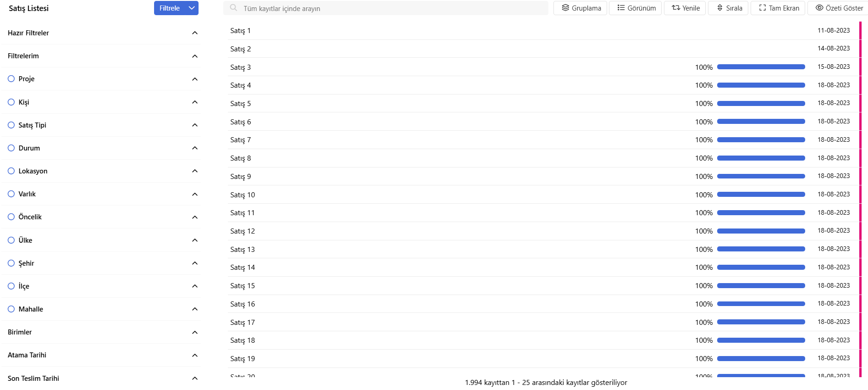Screen dimensions: 868x390
Task: Focus the Tüm kayıtlar search field
Action: point(390,8)
